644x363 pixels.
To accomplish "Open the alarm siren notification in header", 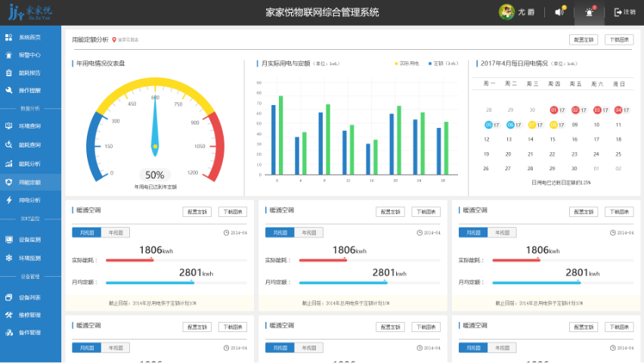I will (590, 12).
